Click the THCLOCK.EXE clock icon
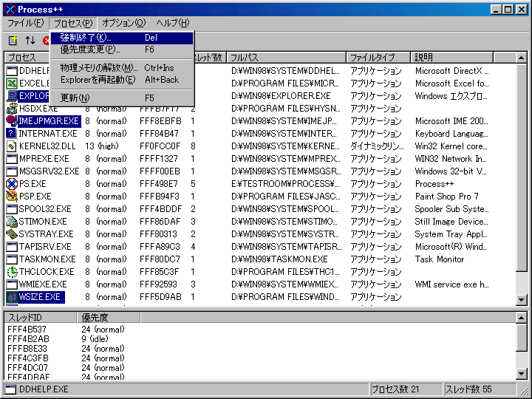 [x=12, y=271]
